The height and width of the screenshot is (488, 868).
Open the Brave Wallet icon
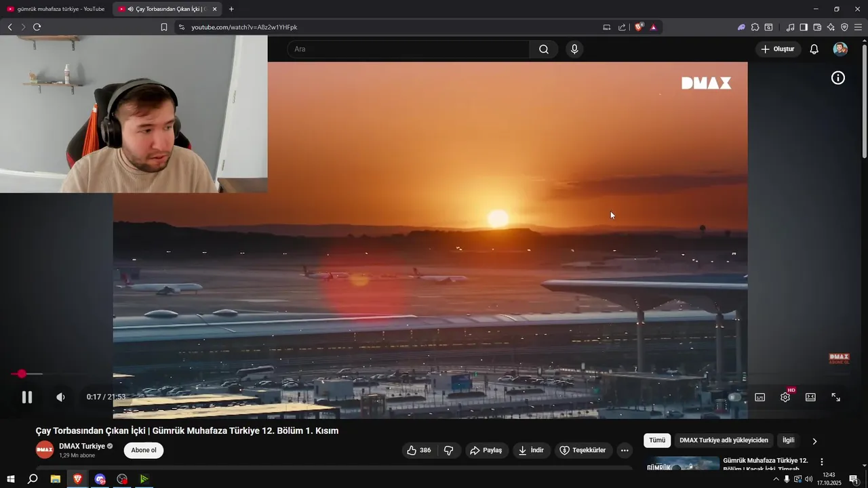817,27
